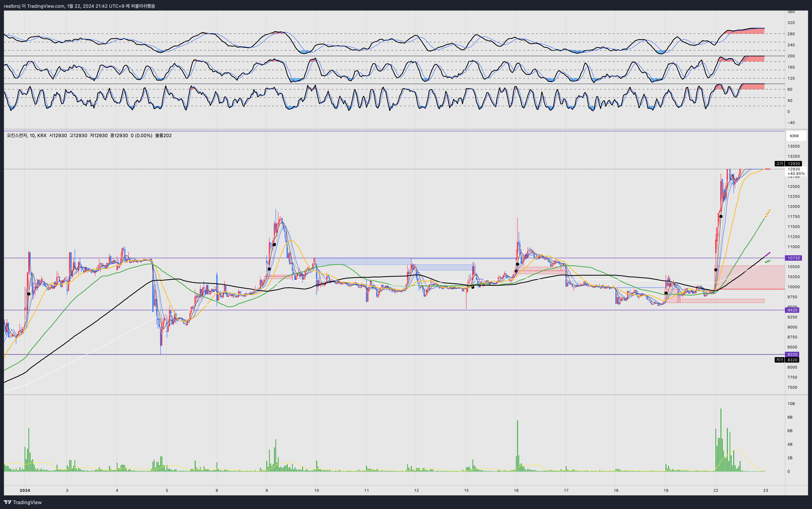
Task: Click date 9 on the time axis
Action: 266,490
